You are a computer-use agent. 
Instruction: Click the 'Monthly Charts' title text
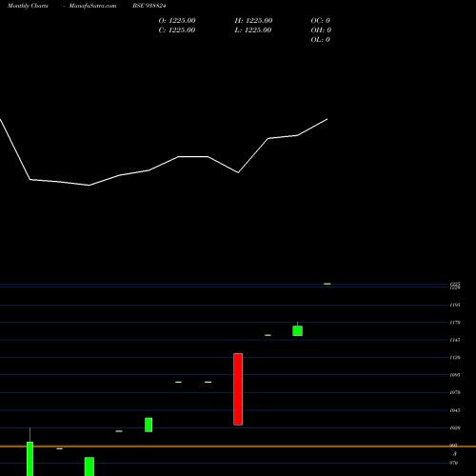tap(28, 6)
